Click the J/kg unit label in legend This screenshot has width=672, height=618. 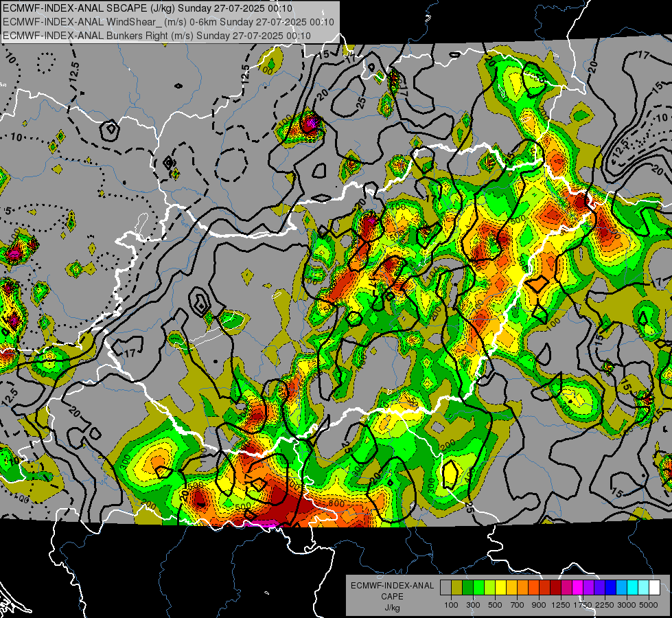392,608
